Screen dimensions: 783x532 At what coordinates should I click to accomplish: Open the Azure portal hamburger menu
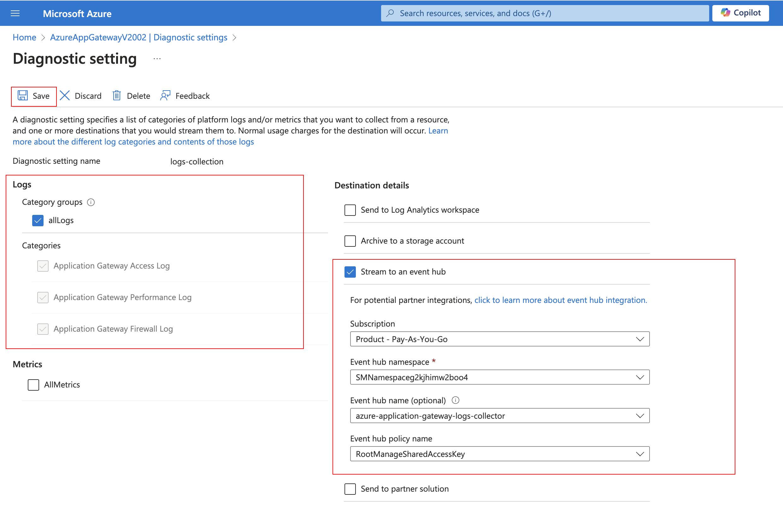(15, 13)
